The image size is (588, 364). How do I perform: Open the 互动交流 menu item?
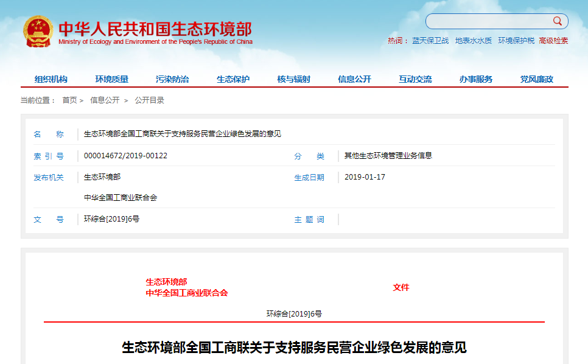415,79
